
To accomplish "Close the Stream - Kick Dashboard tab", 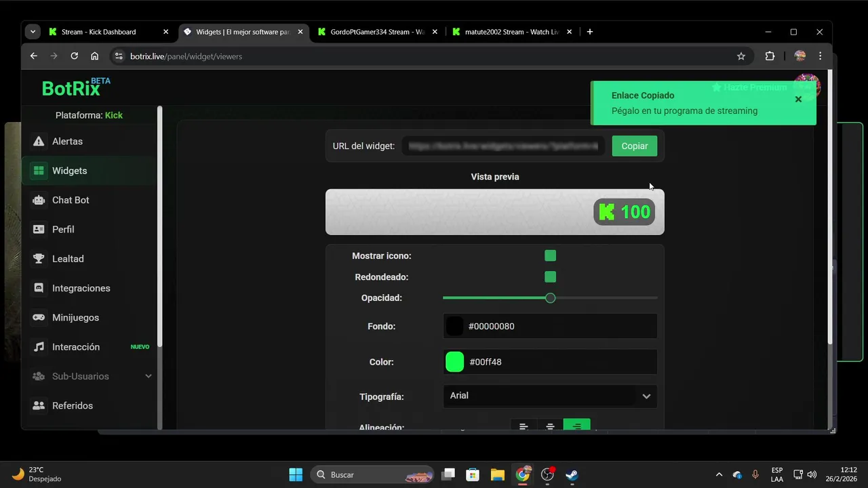I will [x=166, y=32].
